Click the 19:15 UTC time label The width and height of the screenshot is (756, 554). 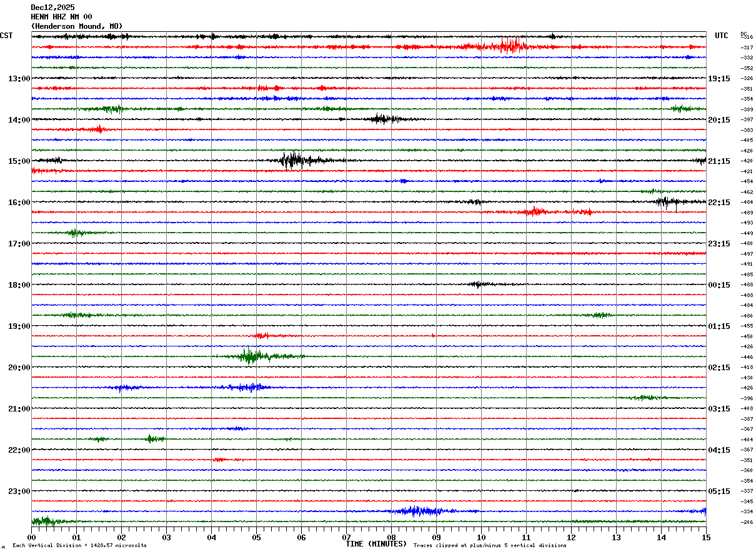[x=719, y=79]
